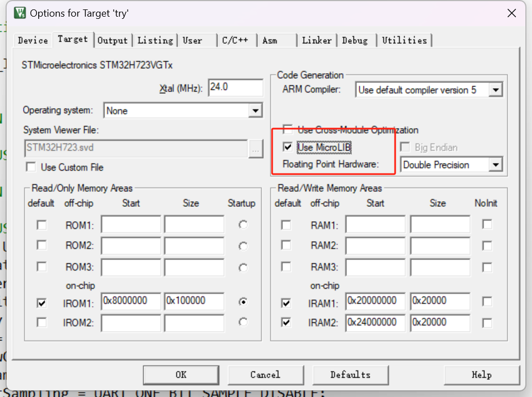Click the STMicroelectronics STM32H723VGTx device label
The width and height of the screenshot is (532, 397).
(97, 65)
